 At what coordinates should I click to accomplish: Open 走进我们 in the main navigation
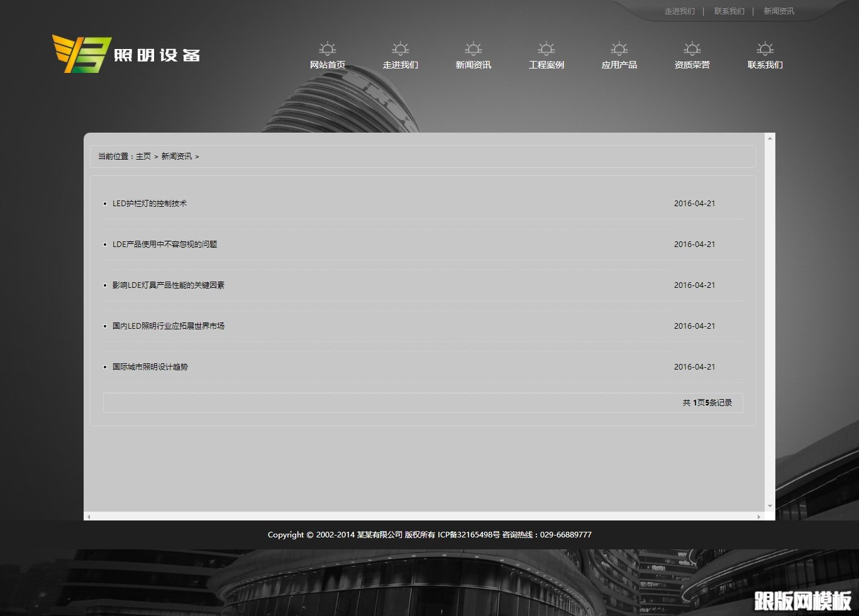pos(401,65)
